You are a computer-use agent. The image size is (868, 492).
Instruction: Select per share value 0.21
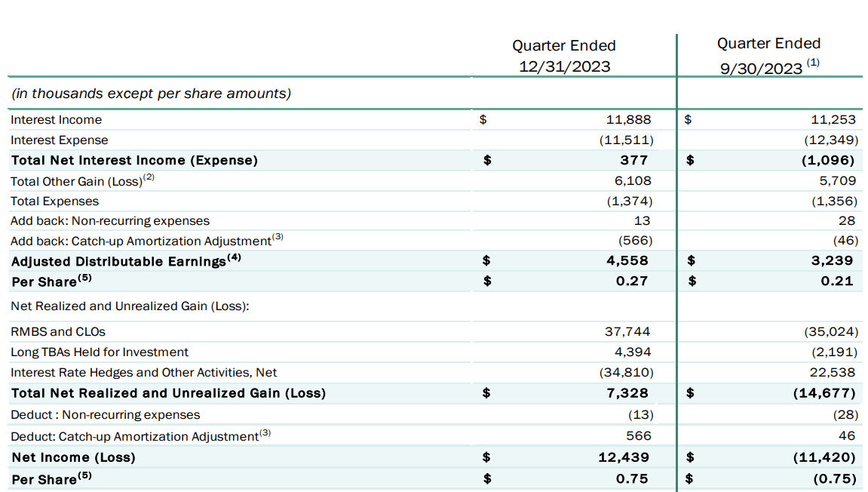coord(837,281)
